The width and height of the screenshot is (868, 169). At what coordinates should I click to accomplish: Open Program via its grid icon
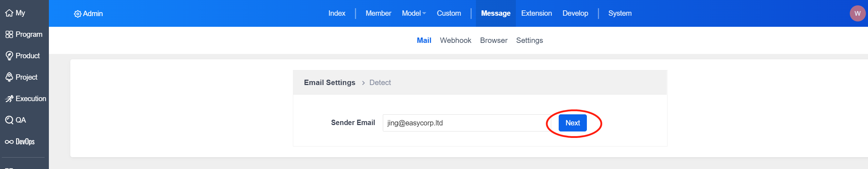(x=9, y=34)
